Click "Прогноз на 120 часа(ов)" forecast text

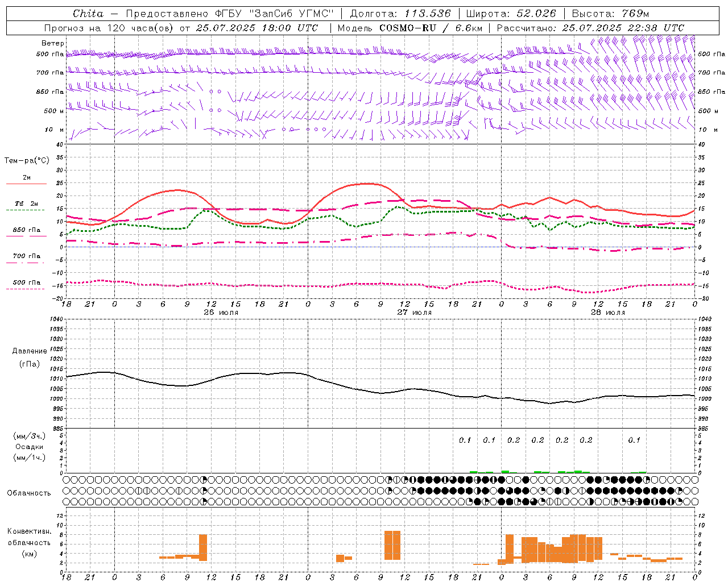[x=110, y=28]
